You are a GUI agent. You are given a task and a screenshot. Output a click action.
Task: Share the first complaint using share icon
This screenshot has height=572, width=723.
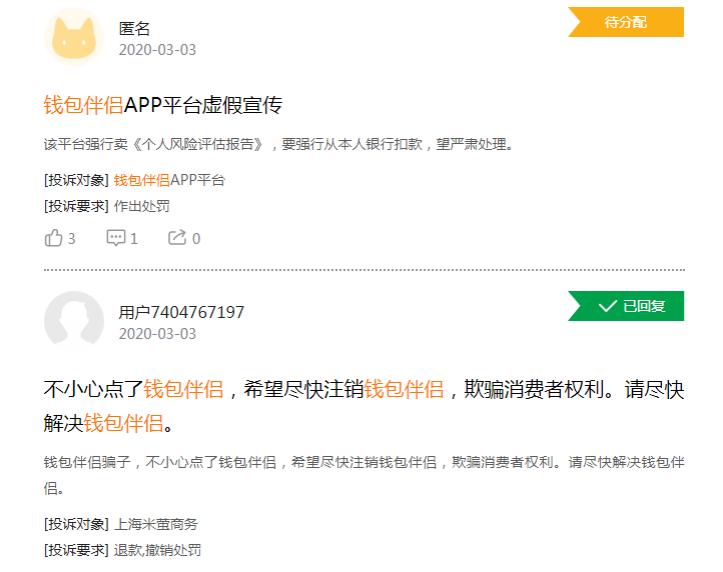[x=177, y=237]
